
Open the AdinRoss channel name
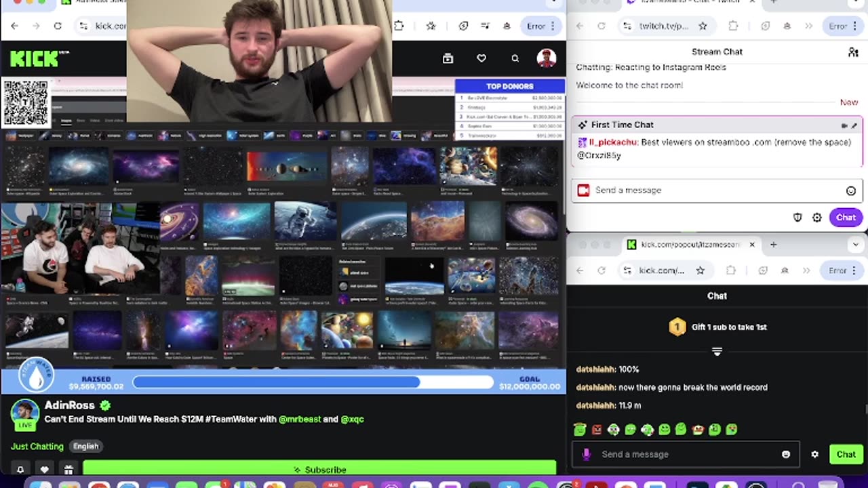69,405
